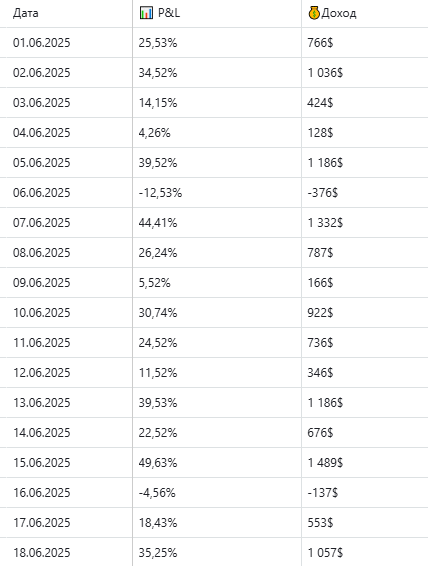Select the P&L cell 11,52%
The height and width of the screenshot is (566, 428).
[158, 373]
